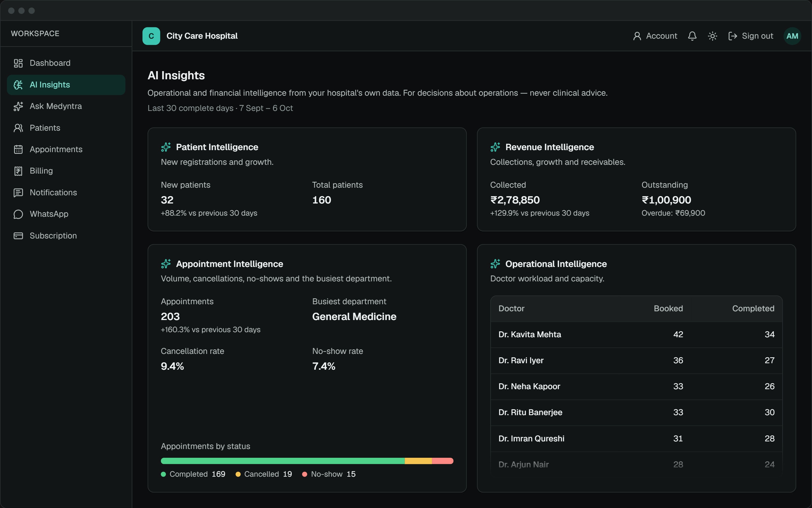Click the General Medicine busiest department value
The image size is (812, 508).
[354, 316]
